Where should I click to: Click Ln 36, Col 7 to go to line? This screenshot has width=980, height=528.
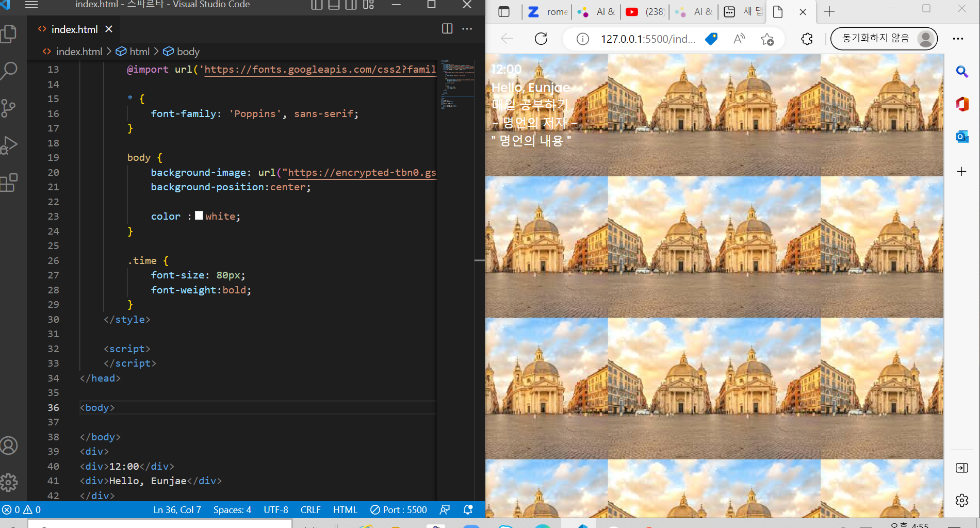177,510
